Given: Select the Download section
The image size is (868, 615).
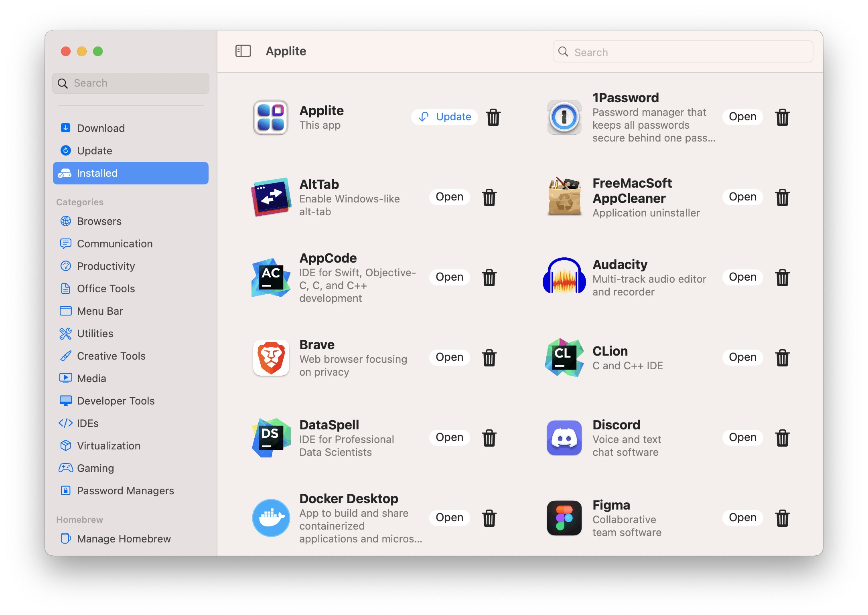Looking at the screenshot, I should (101, 128).
